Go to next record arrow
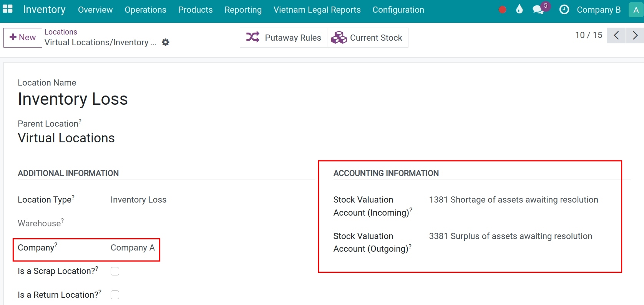This screenshot has height=305, width=644. click(x=635, y=35)
